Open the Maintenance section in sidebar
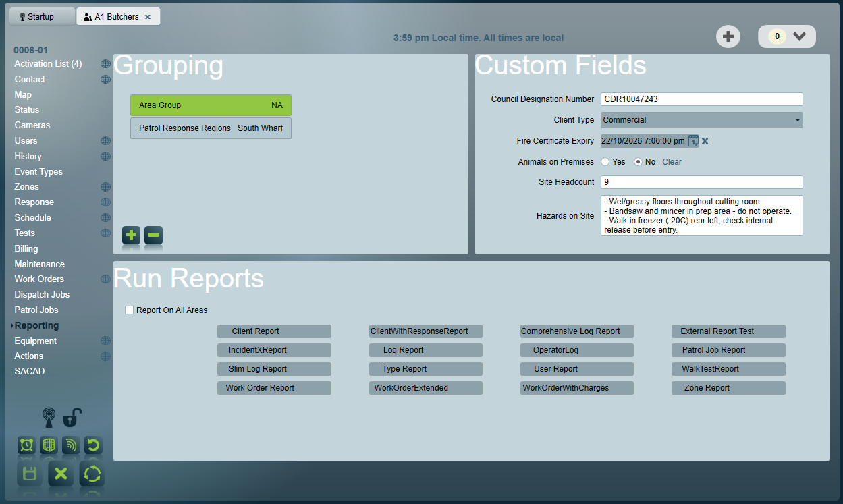 (40, 264)
